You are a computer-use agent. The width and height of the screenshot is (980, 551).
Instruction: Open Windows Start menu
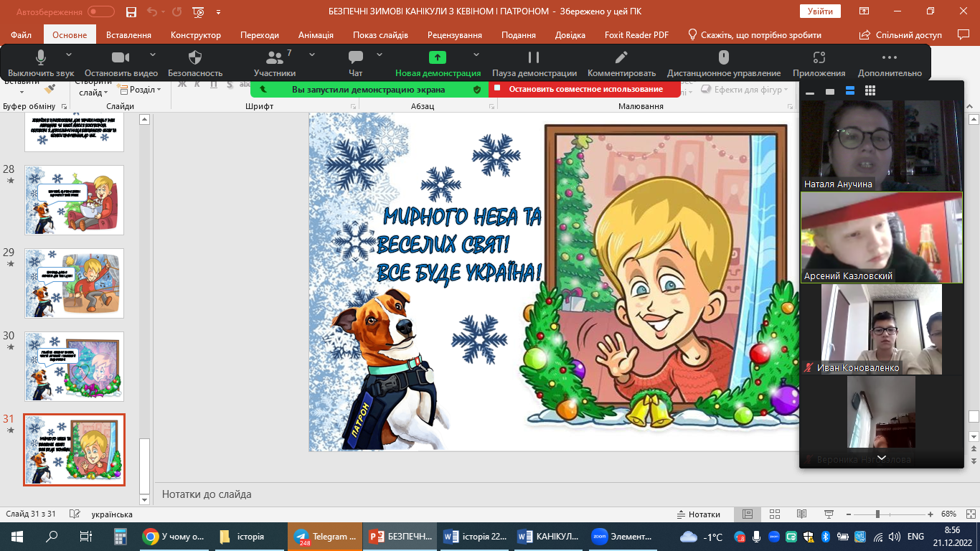pyautogui.click(x=17, y=537)
